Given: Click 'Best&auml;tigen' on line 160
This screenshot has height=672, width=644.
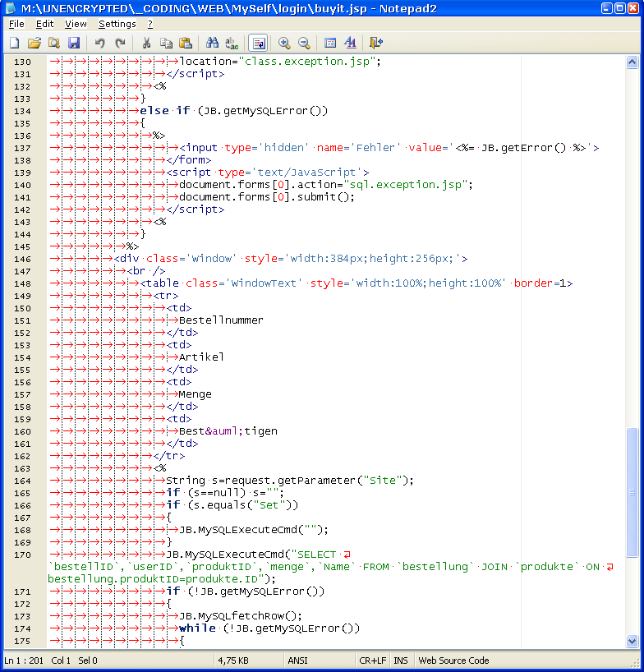Looking at the screenshot, I should [x=228, y=431].
